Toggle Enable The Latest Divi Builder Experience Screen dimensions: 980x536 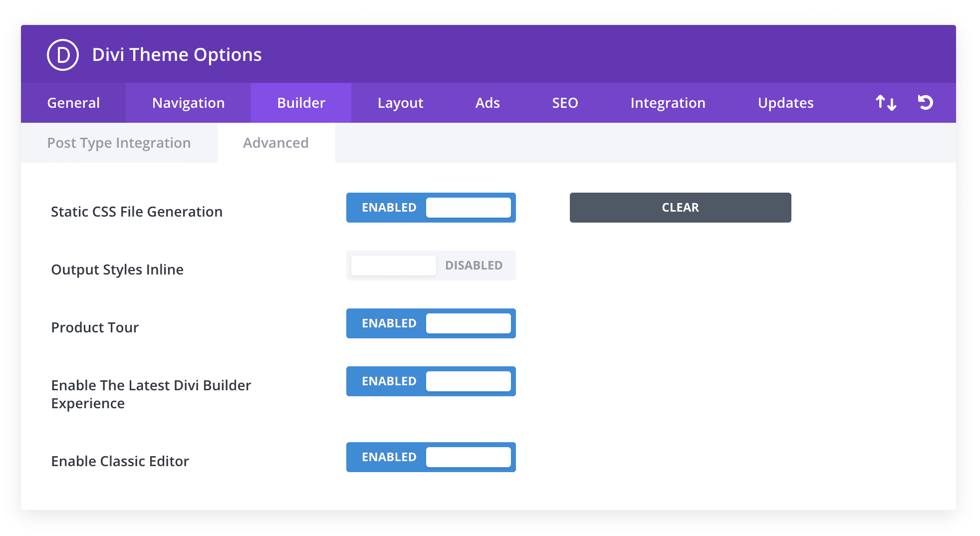click(431, 381)
